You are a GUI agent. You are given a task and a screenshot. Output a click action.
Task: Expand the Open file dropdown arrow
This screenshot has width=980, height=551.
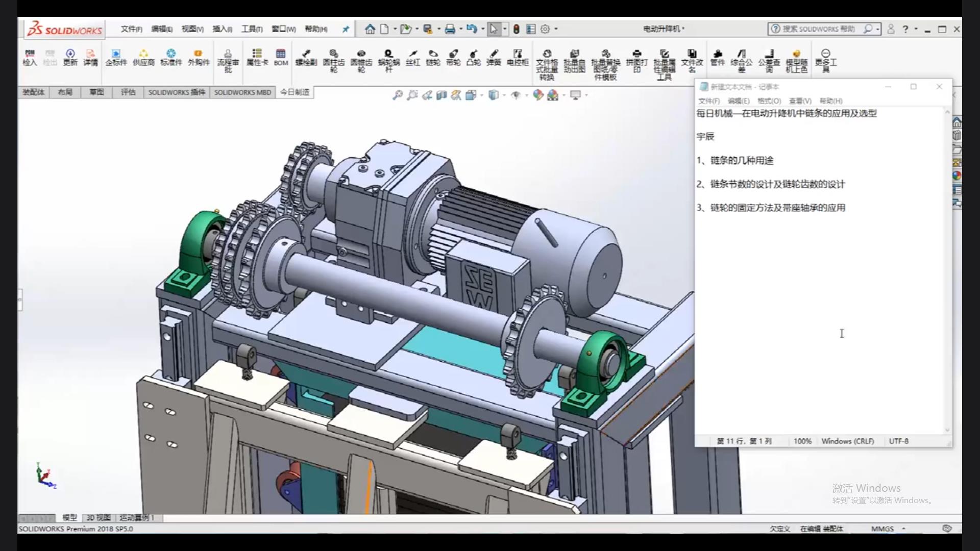(x=417, y=29)
